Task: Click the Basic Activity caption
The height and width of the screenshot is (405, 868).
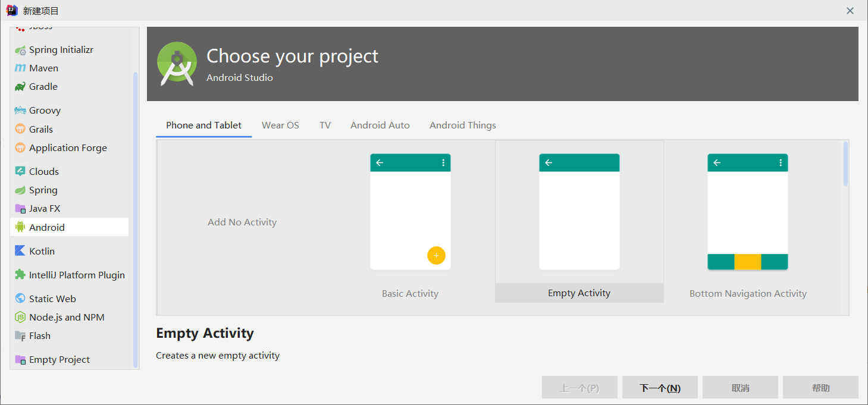Action: (x=411, y=294)
